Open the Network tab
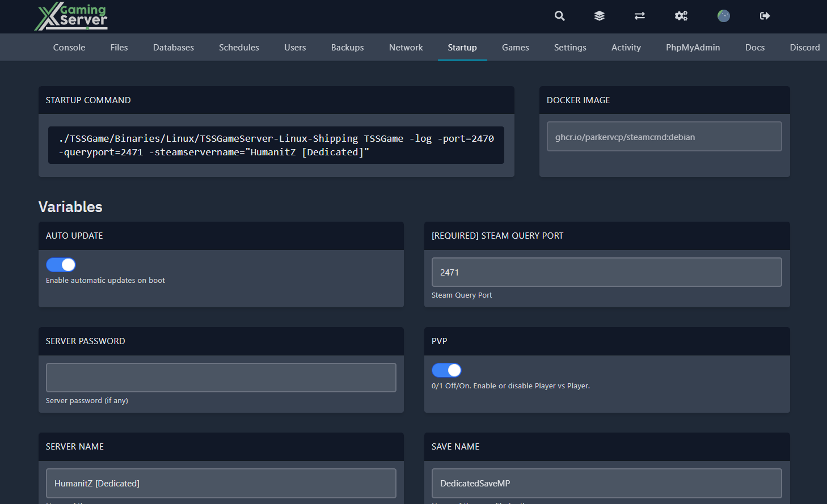The width and height of the screenshot is (827, 504). pyautogui.click(x=406, y=47)
